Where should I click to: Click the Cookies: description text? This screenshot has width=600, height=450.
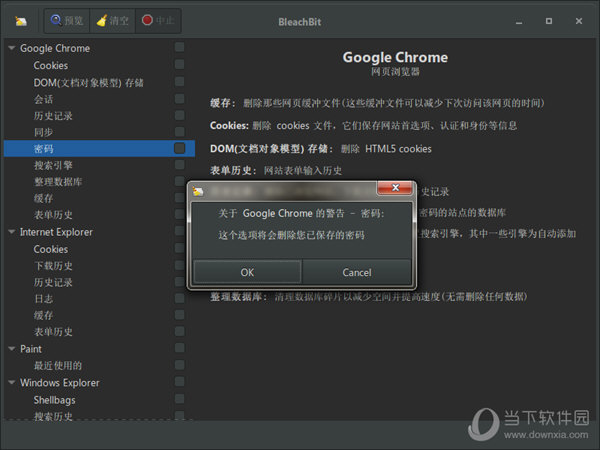pyautogui.click(x=364, y=126)
